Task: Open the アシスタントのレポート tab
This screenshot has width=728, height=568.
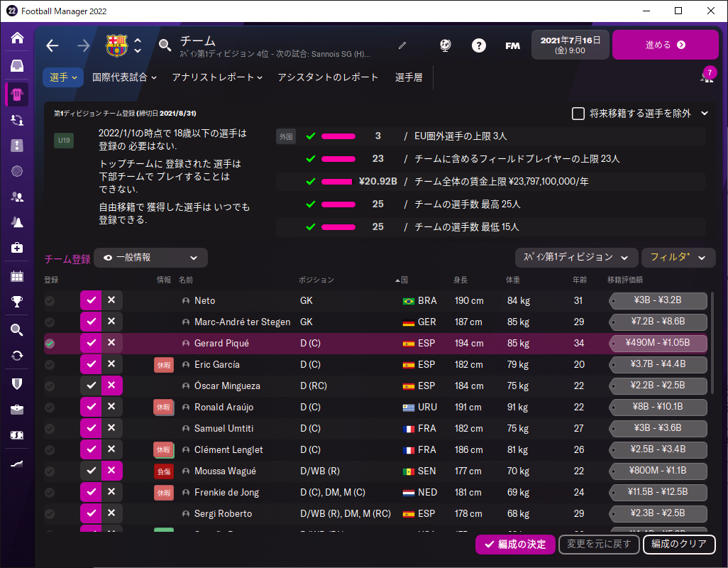Action: tap(328, 77)
